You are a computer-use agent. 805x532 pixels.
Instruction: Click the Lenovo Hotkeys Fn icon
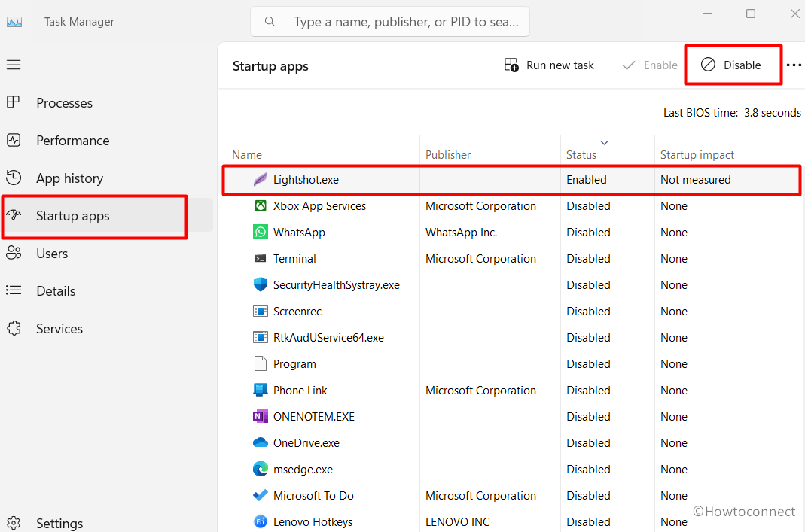[x=261, y=521]
